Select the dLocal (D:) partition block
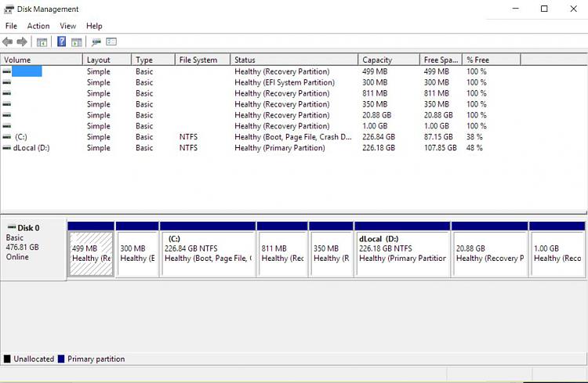 pyautogui.click(x=402, y=254)
